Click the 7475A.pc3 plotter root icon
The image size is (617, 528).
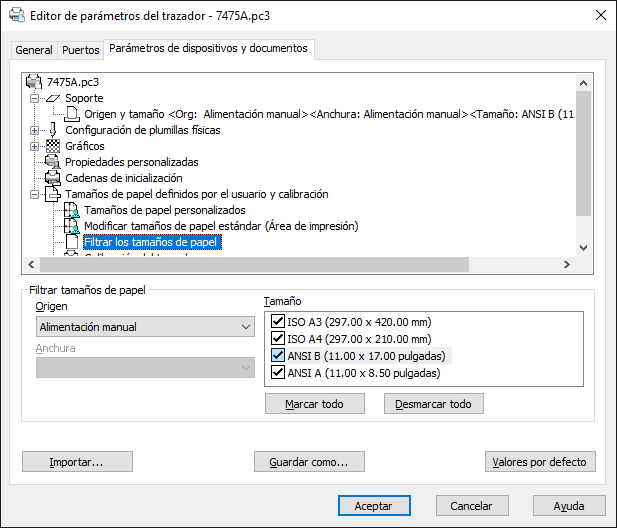[x=34, y=82]
